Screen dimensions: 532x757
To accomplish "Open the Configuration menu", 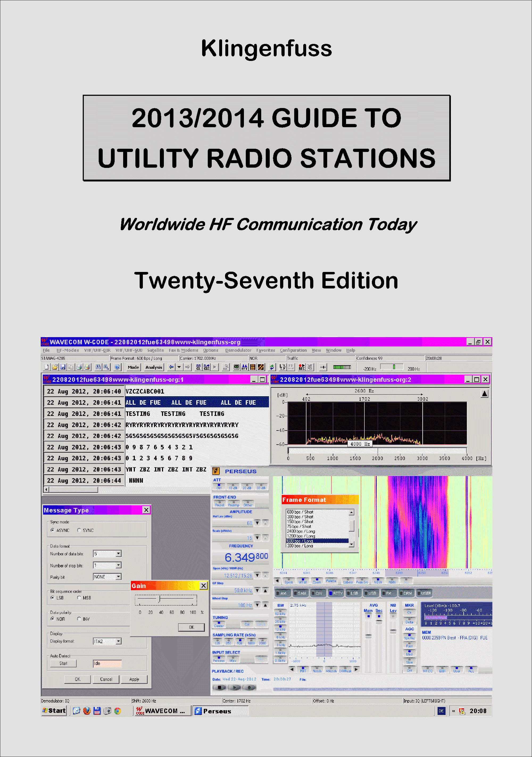I will coord(293,350).
